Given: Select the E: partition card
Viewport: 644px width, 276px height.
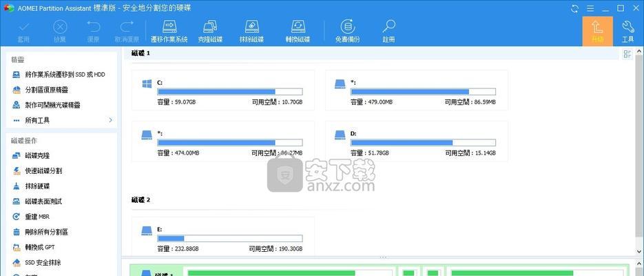Looking at the screenshot, I should pyautogui.click(x=223, y=237).
